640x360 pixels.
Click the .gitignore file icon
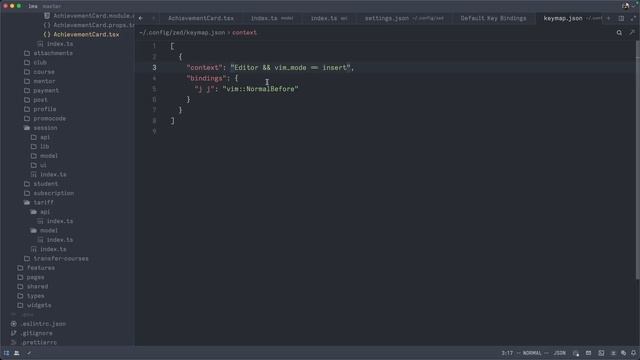[13, 333]
